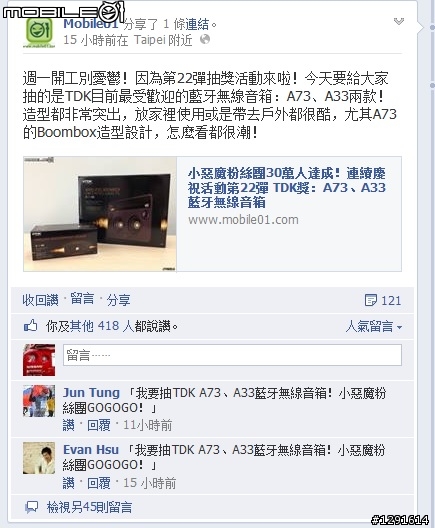This screenshot has width=435, height=528.
Task: Click 分享 action under the post
Action: pos(118,300)
